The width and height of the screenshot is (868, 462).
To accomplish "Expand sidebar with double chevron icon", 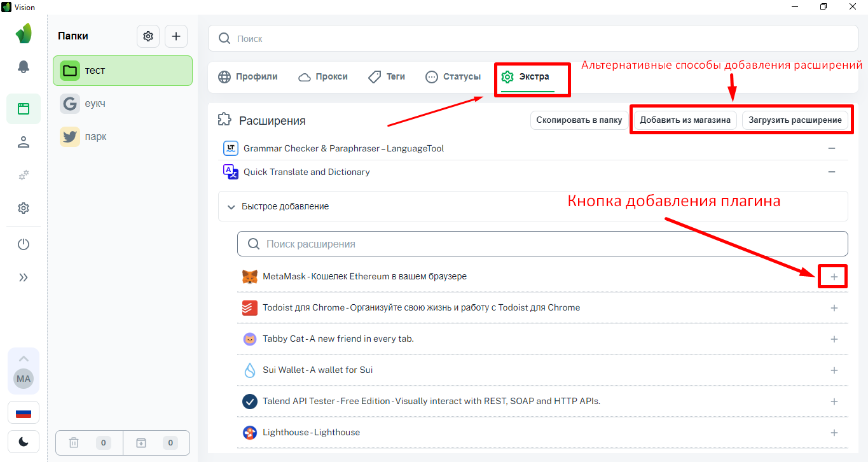I will (24, 277).
